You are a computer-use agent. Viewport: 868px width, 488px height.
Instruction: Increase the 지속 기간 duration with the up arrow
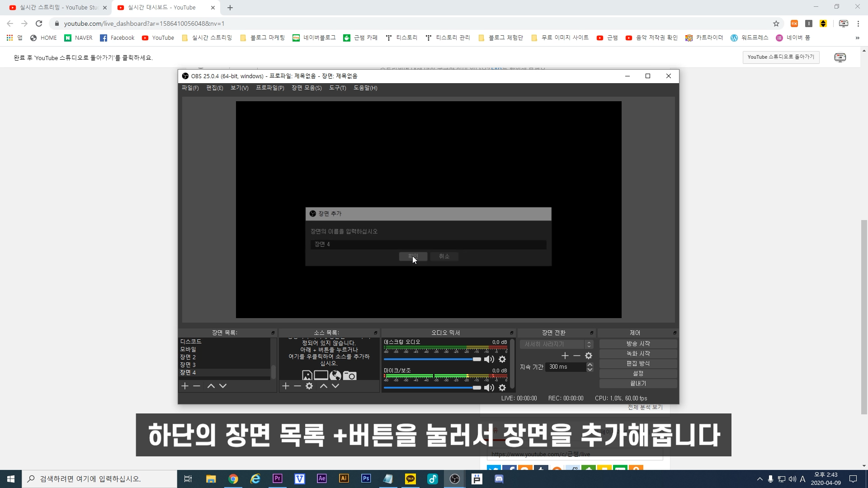pyautogui.click(x=590, y=365)
